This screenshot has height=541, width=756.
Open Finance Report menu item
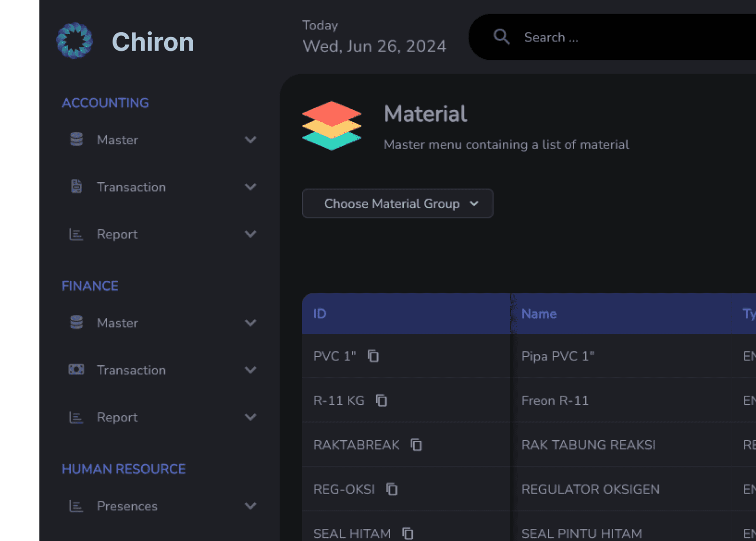coord(117,417)
